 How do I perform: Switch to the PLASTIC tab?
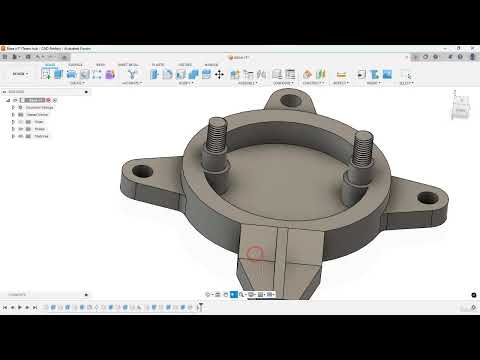pyautogui.click(x=158, y=65)
